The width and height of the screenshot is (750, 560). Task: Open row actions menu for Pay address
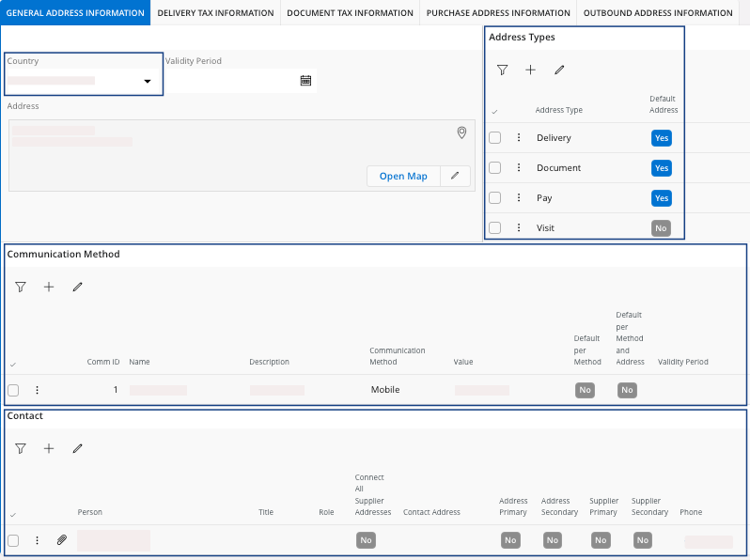518,198
